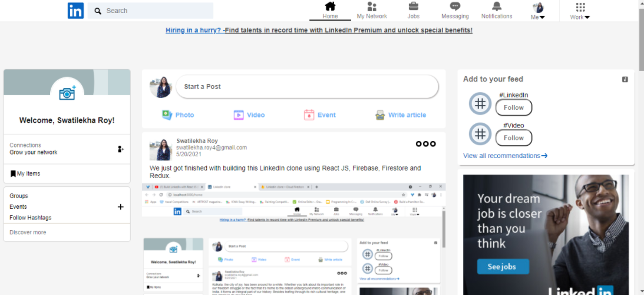This screenshot has width=644, height=295.
Task: Click the Video icon in share box
Action: click(239, 115)
